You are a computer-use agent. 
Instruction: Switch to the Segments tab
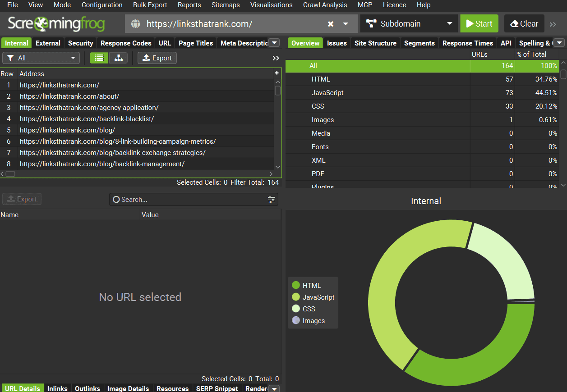coord(419,43)
